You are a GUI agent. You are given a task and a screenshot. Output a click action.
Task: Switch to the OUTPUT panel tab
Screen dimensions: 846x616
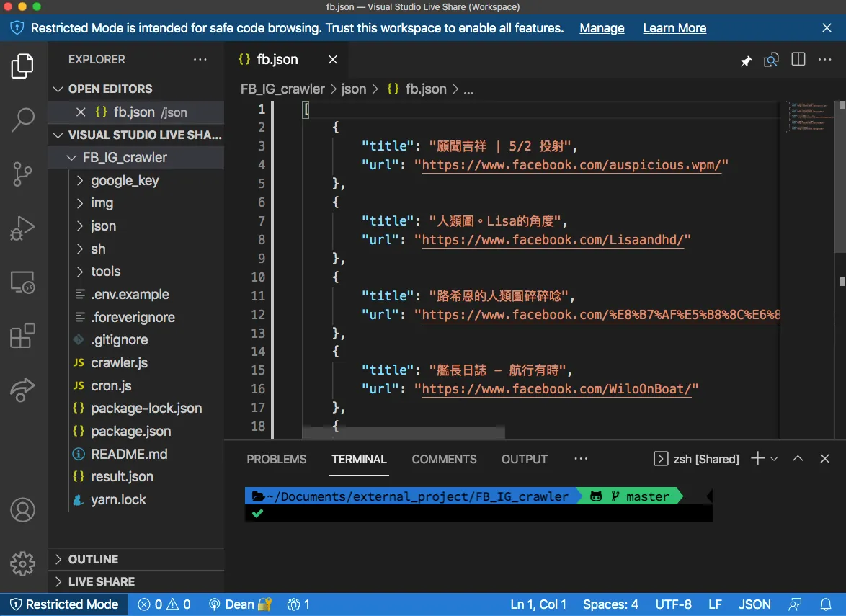(525, 459)
